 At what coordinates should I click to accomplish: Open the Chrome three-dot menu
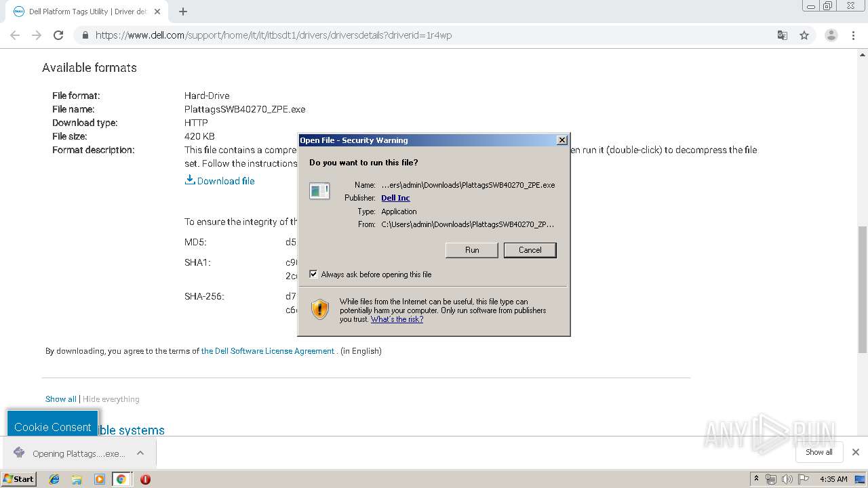click(853, 35)
